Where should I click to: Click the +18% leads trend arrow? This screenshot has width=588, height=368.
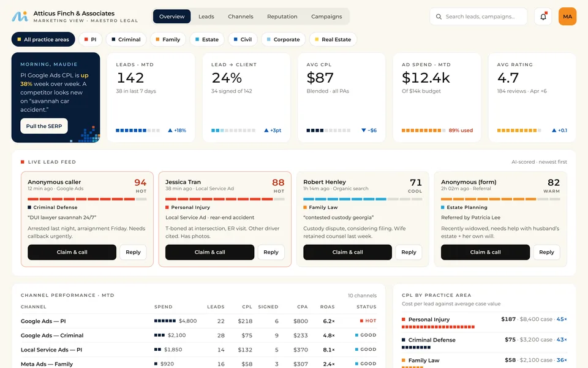coord(170,130)
